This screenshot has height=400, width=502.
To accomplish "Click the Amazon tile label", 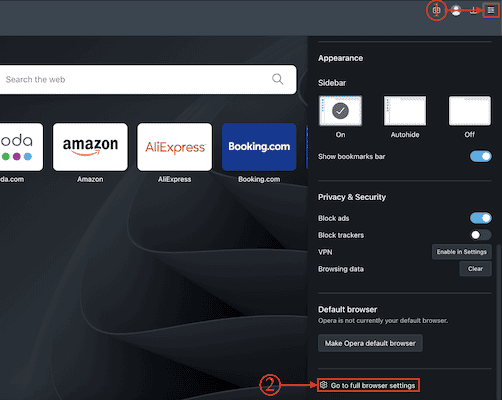I will (90, 179).
